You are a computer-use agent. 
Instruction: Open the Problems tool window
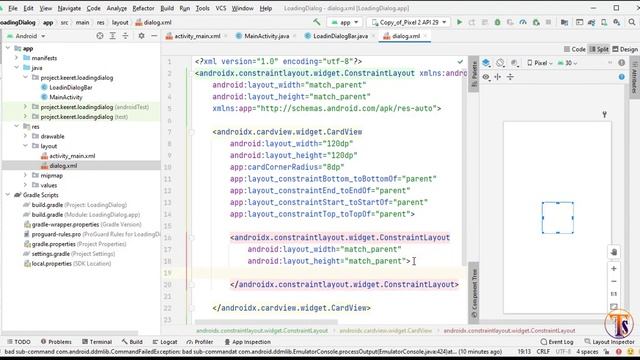[56, 342]
